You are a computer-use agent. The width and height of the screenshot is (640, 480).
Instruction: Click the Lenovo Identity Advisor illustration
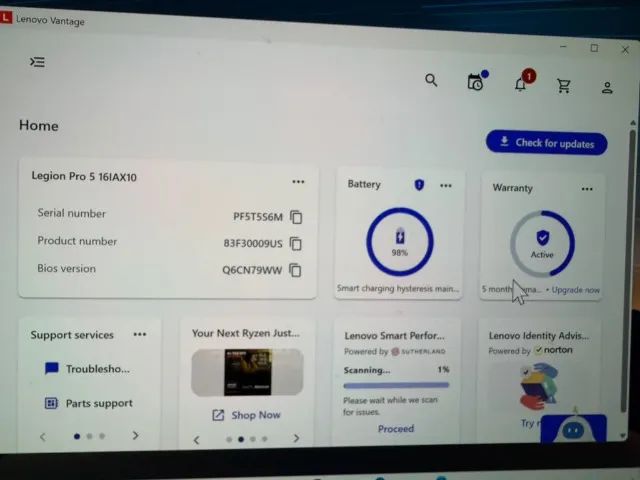(539, 387)
